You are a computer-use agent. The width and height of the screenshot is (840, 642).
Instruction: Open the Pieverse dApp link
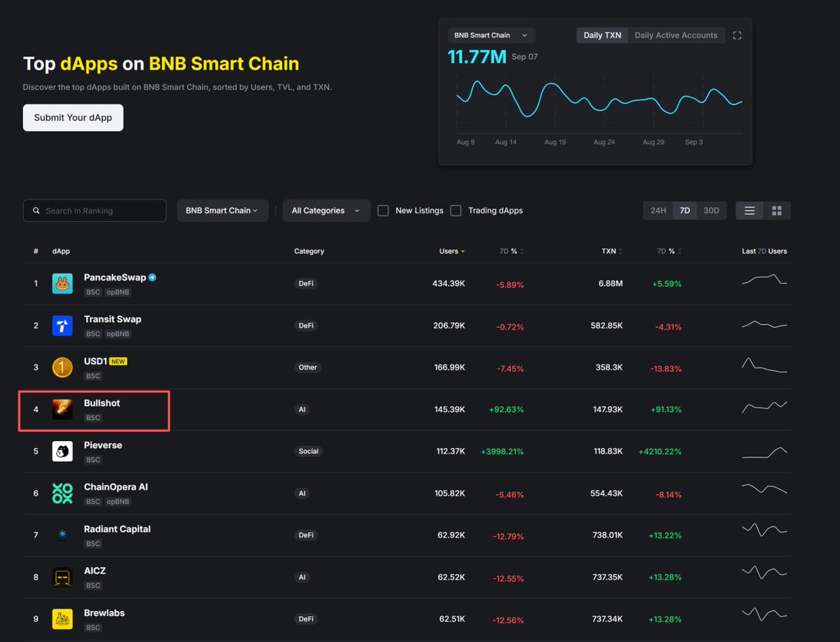[103, 445]
